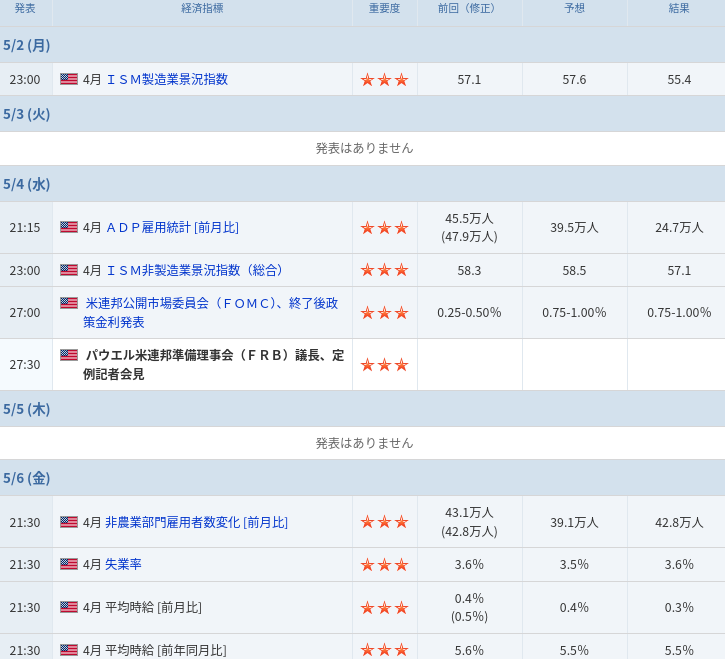The height and width of the screenshot is (659, 725).
Task: Click the forecast value 57.6
Action: coord(574,80)
